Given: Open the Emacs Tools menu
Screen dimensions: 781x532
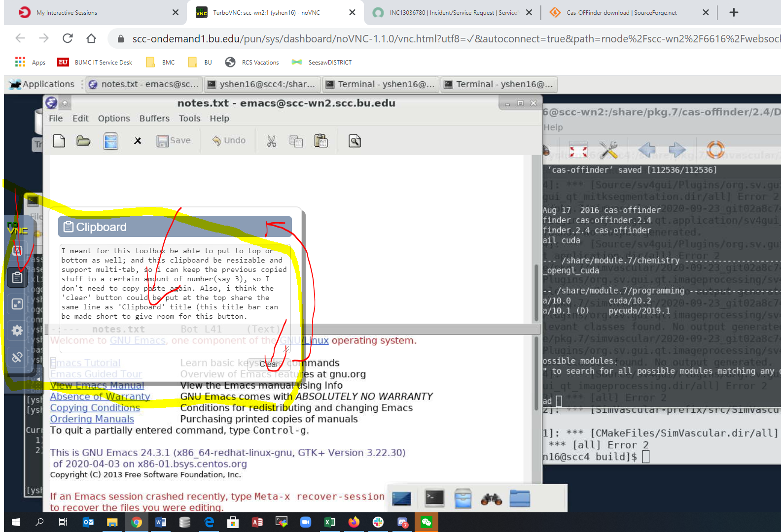Looking at the screenshot, I should click(x=190, y=118).
